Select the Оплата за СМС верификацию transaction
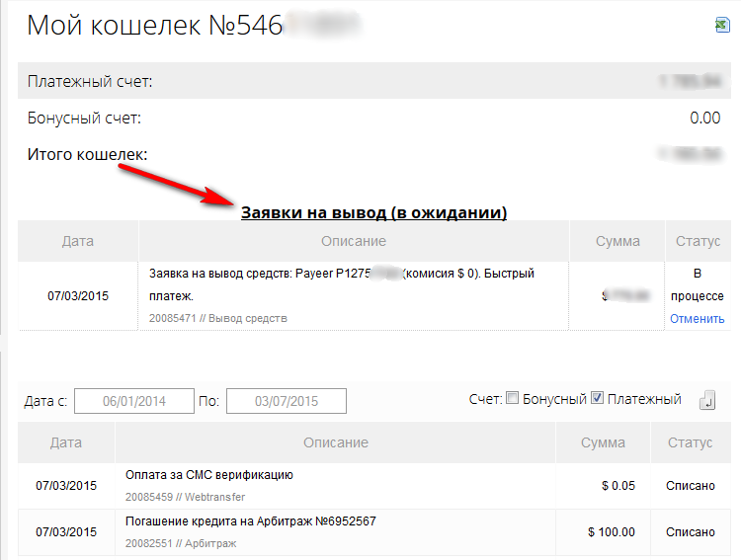The height and width of the screenshot is (560, 741). (209, 475)
